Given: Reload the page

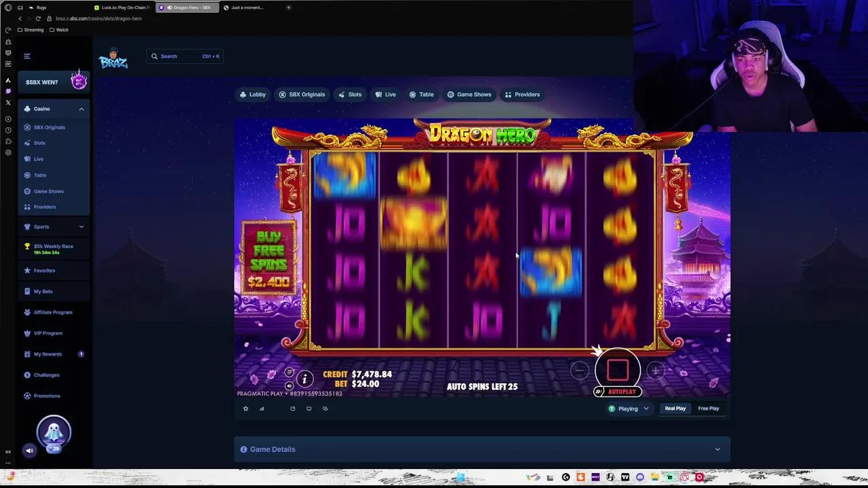Looking at the screenshot, I should [38, 18].
